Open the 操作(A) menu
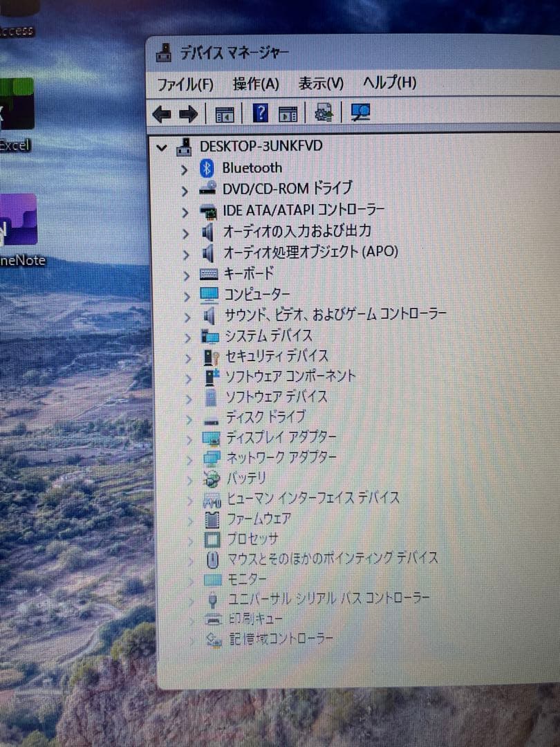The image size is (560, 747). [x=254, y=83]
